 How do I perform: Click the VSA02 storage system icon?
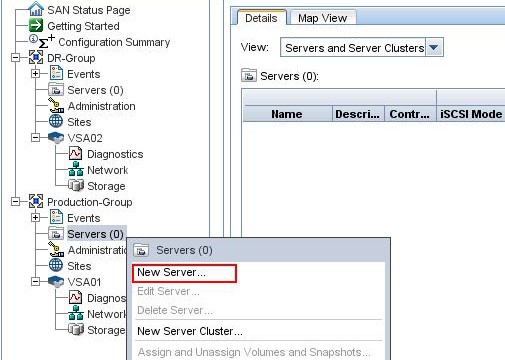pos(56,137)
